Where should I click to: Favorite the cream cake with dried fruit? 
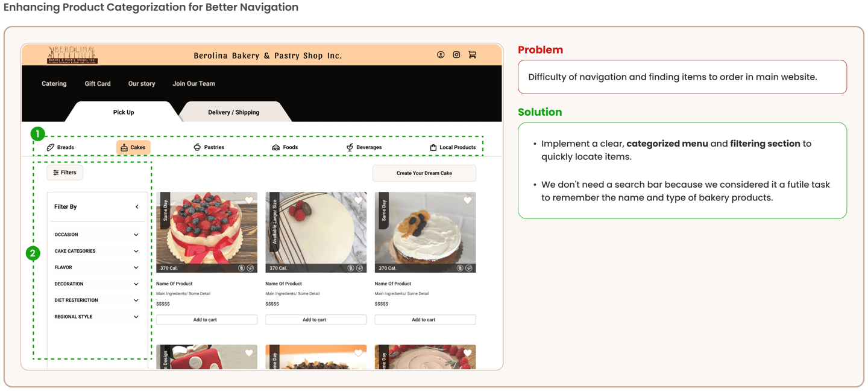tap(467, 200)
